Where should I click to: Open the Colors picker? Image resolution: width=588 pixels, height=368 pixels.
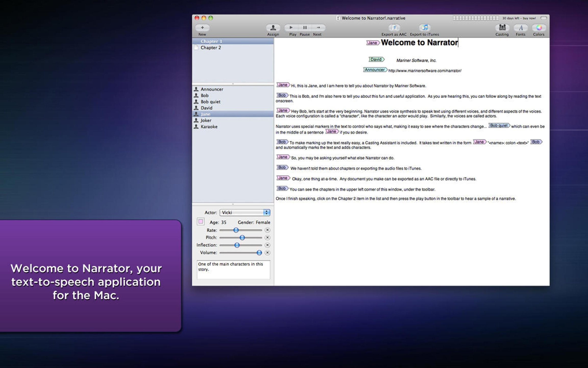[539, 28]
